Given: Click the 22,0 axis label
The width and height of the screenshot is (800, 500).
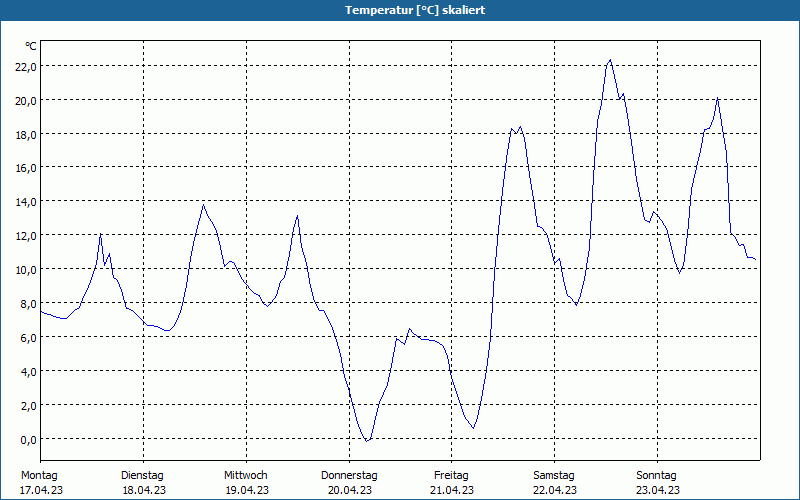Looking at the screenshot, I should click(26, 67).
